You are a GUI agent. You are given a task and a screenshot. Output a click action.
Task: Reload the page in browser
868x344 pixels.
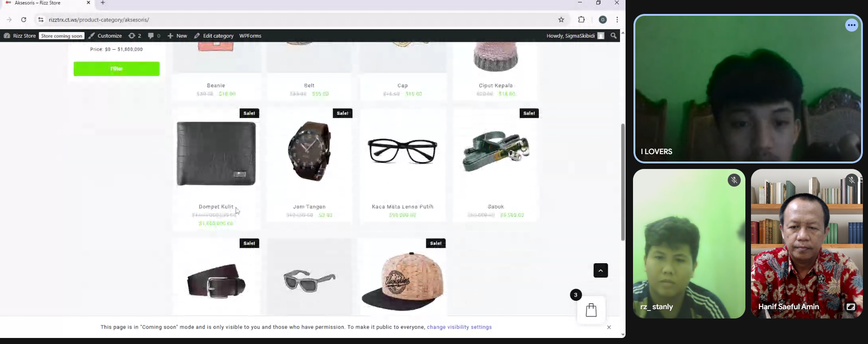24,19
